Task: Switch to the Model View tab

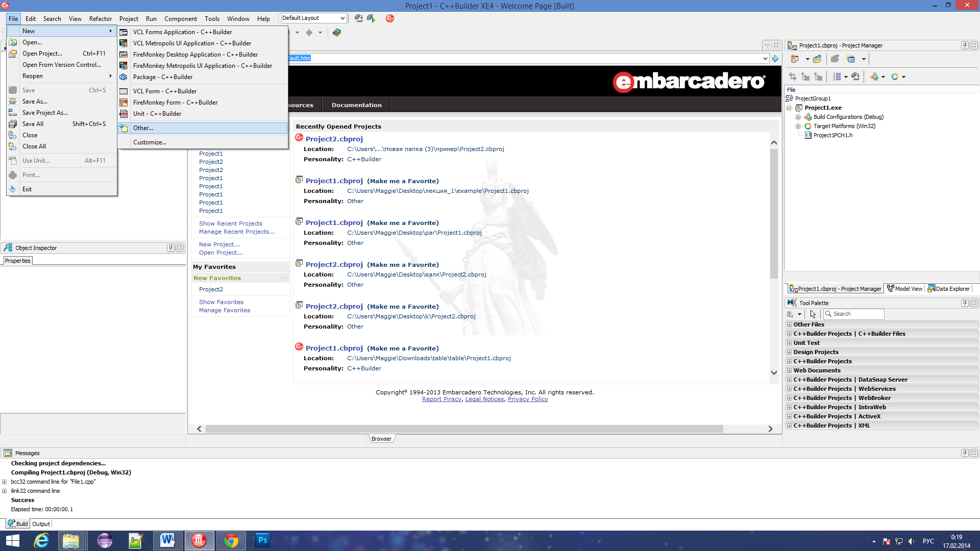Action: (904, 289)
